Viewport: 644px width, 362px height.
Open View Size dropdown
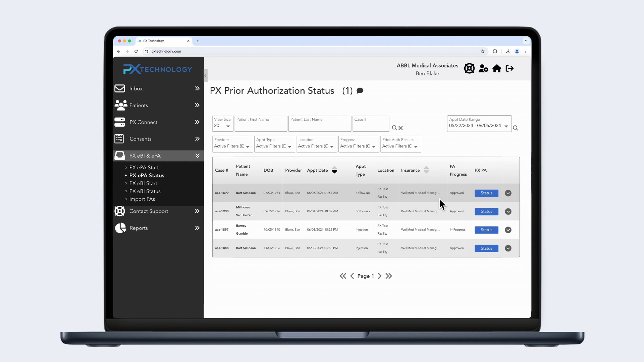(x=222, y=123)
